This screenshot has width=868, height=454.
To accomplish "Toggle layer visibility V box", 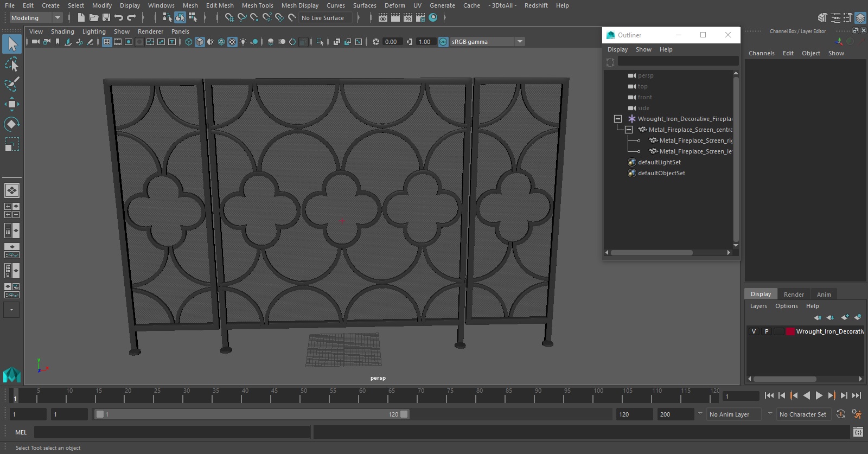I will click(x=754, y=331).
